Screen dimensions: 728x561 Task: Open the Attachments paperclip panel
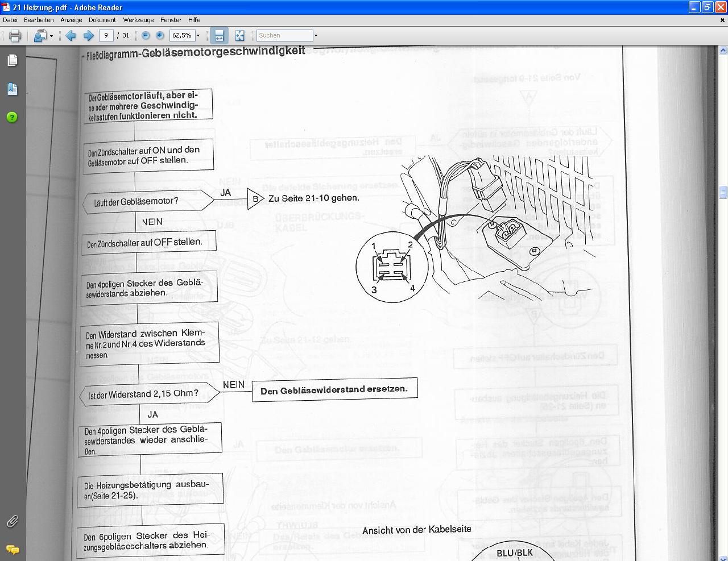[12, 521]
